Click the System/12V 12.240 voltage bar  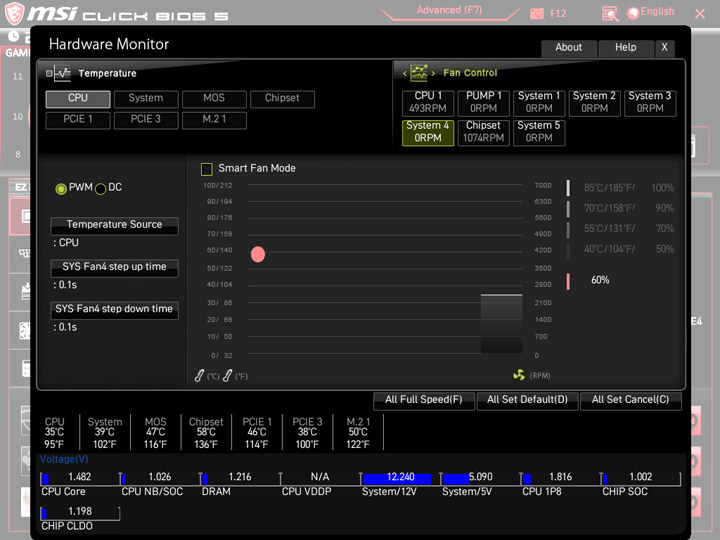[400, 478]
